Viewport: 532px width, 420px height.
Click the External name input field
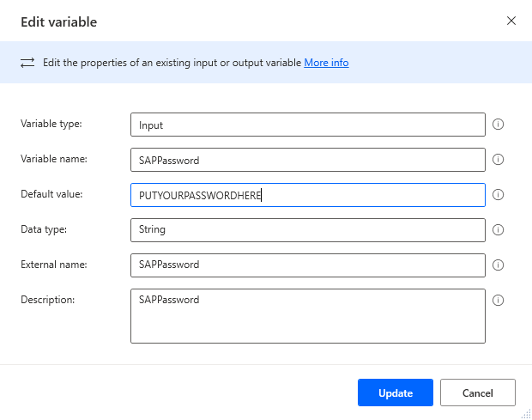[307, 265]
